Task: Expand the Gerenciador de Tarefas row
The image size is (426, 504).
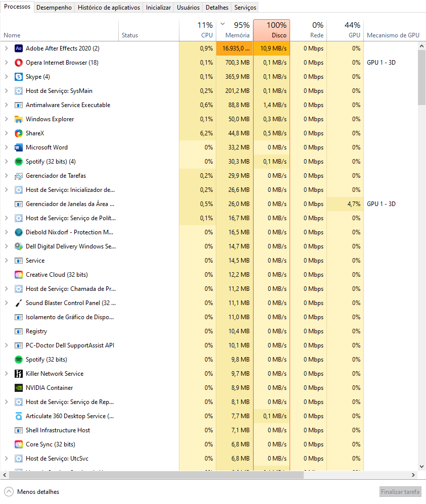Action: 6,176
